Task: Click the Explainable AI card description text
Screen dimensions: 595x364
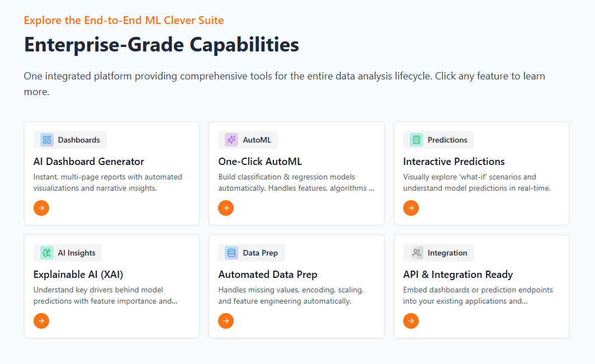Action: pos(105,295)
